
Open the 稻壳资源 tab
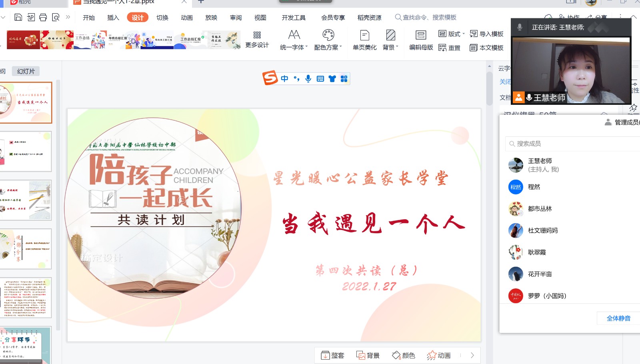[369, 18]
